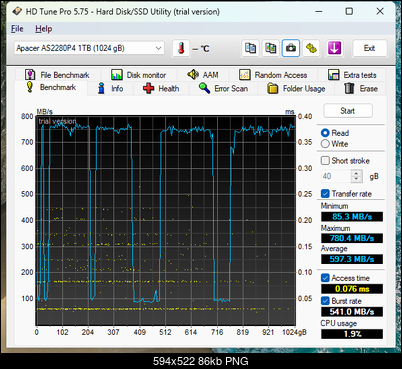Maximize the HD Tune Pro window
The width and height of the screenshot is (402, 369).
click(349, 11)
